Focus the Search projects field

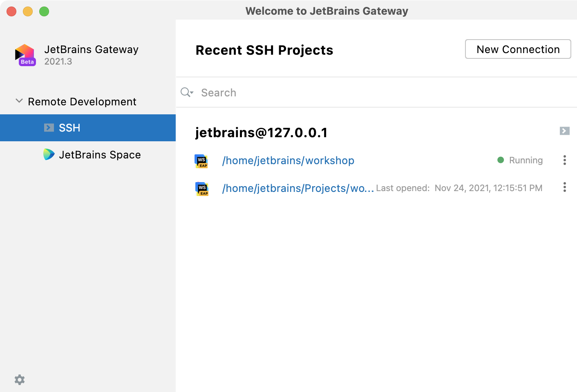[368, 93]
